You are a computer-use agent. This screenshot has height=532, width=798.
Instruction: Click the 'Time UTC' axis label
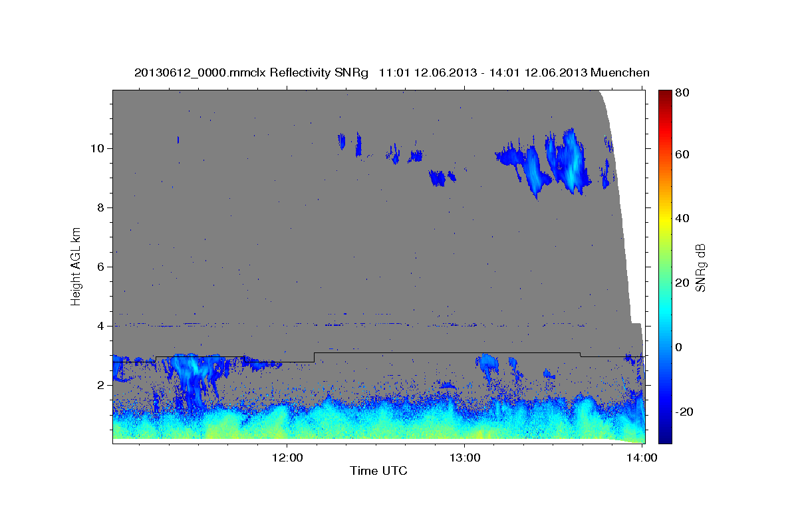point(378,471)
